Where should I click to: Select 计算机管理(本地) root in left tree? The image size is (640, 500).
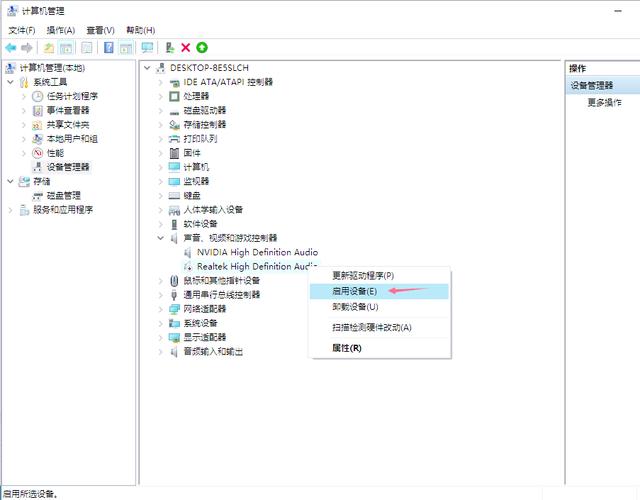(x=52, y=68)
